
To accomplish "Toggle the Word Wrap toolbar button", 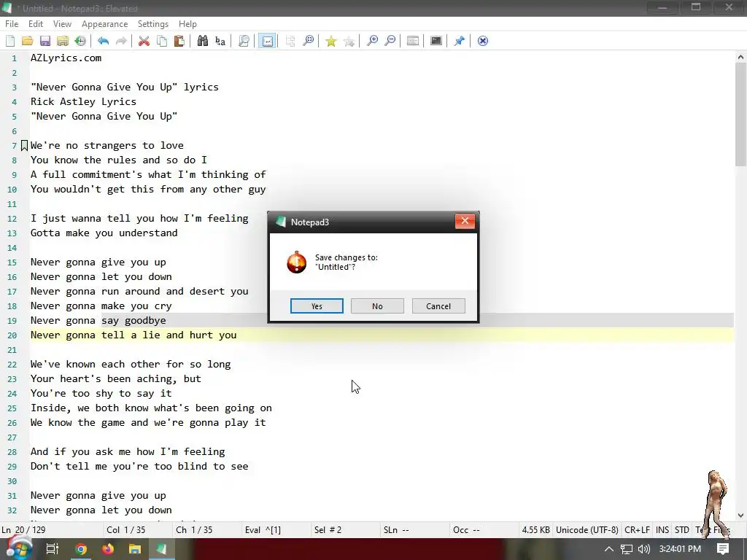I will [267, 41].
